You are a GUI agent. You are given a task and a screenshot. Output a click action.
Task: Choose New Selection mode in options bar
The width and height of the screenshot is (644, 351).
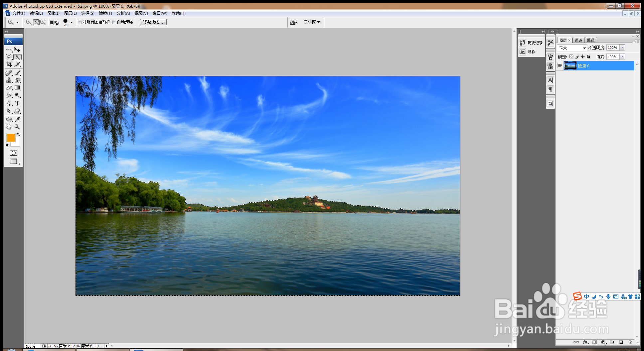click(x=29, y=22)
